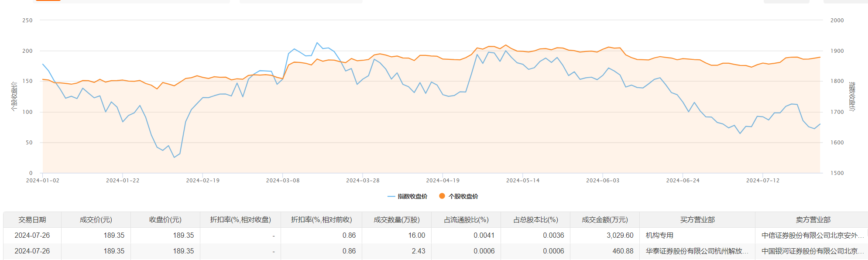Viewport: 868px width, 260px height.
Task: Click x-axis date label 2024-03-08
Action: [283, 181]
